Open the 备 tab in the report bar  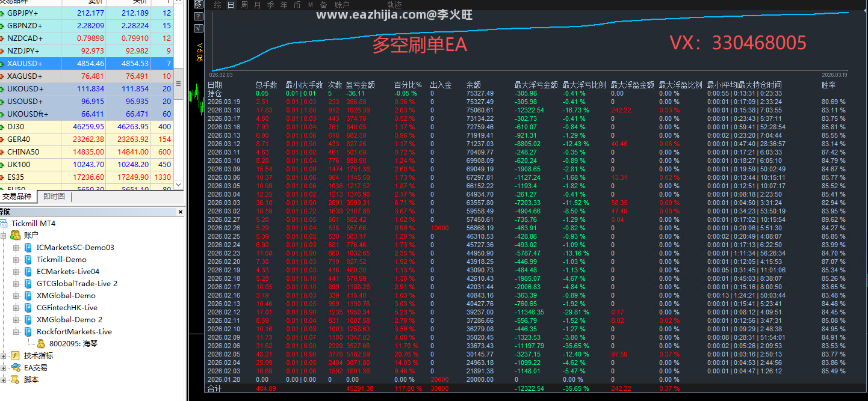tap(324, 5)
